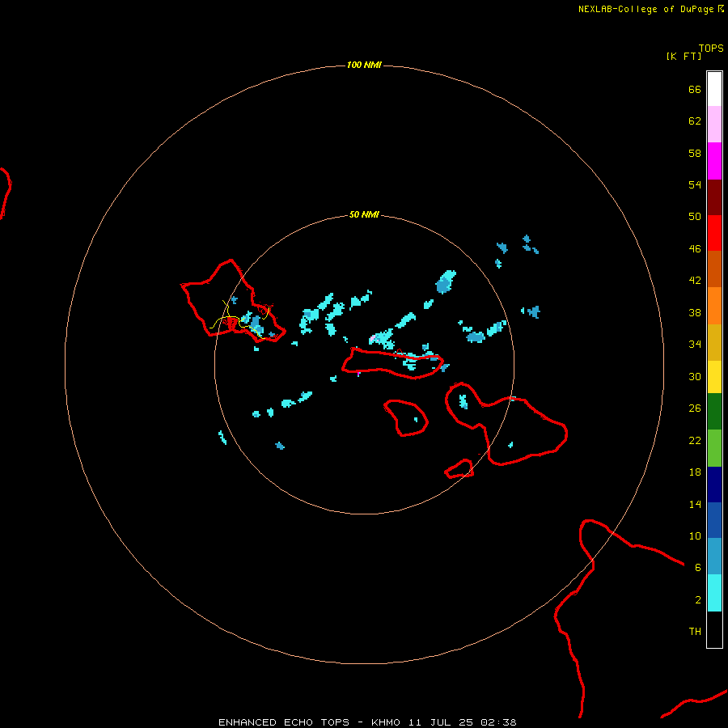
Task: Click the legend value 66
Action: point(695,89)
